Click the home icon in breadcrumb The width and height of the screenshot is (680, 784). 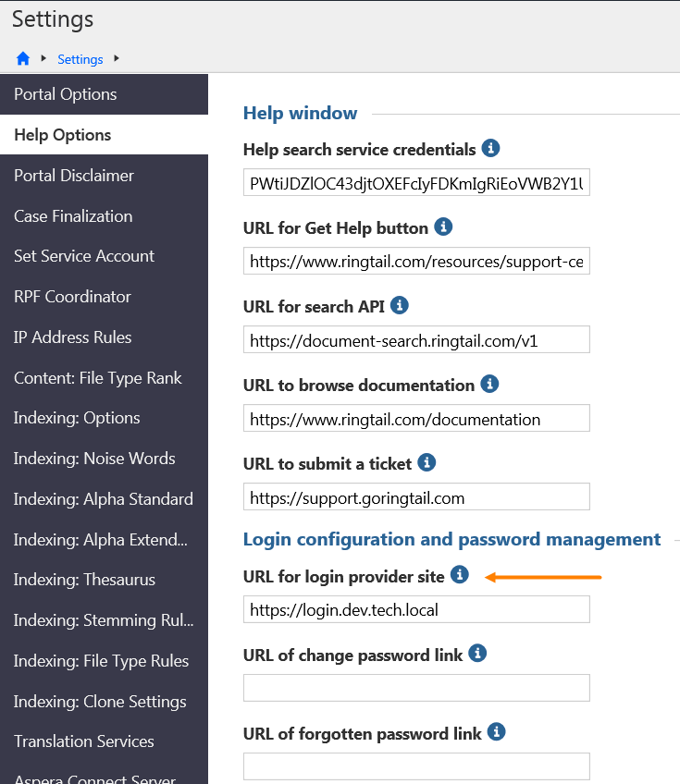[23, 59]
